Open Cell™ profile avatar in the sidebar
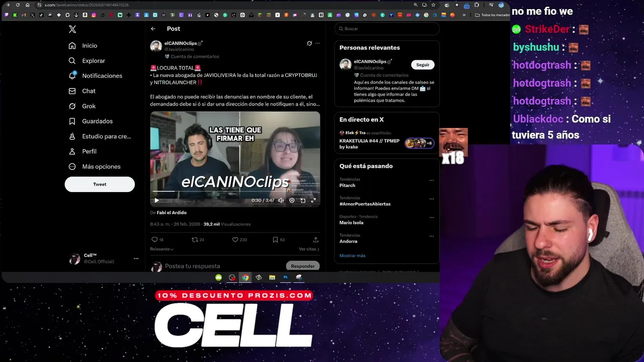Screen dimensions: 644x362 [74, 259]
